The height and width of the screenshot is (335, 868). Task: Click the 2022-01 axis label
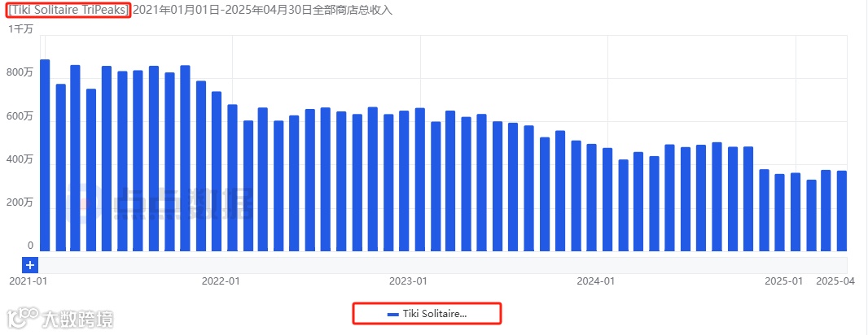tap(221, 281)
